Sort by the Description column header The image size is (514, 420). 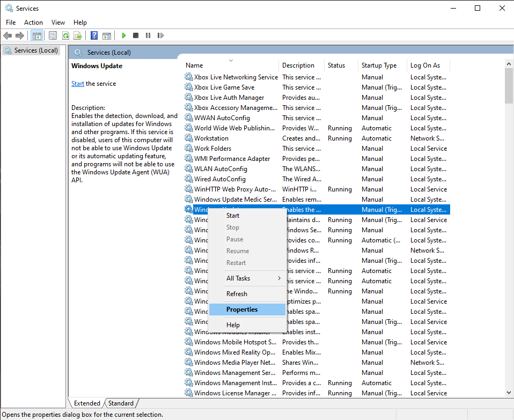(x=301, y=65)
